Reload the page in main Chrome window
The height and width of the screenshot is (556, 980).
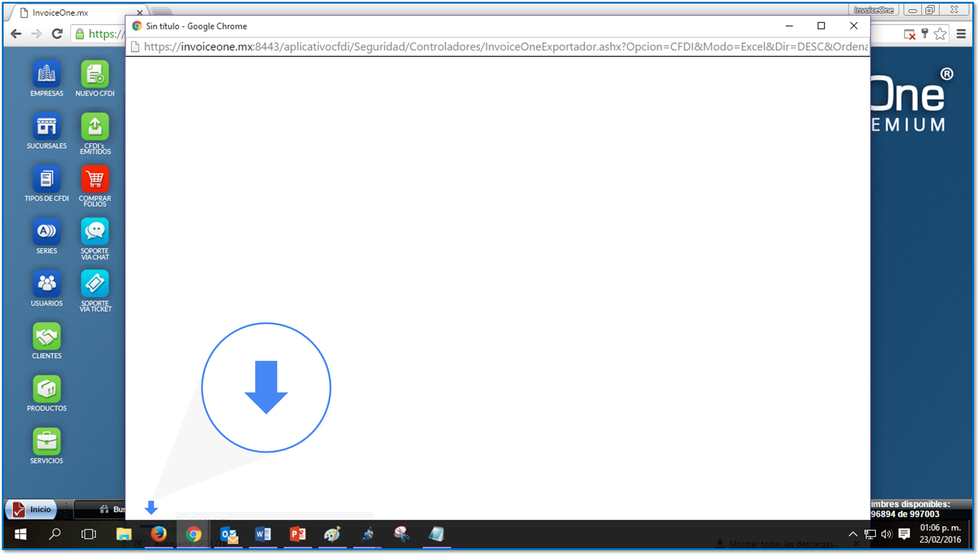(57, 34)
